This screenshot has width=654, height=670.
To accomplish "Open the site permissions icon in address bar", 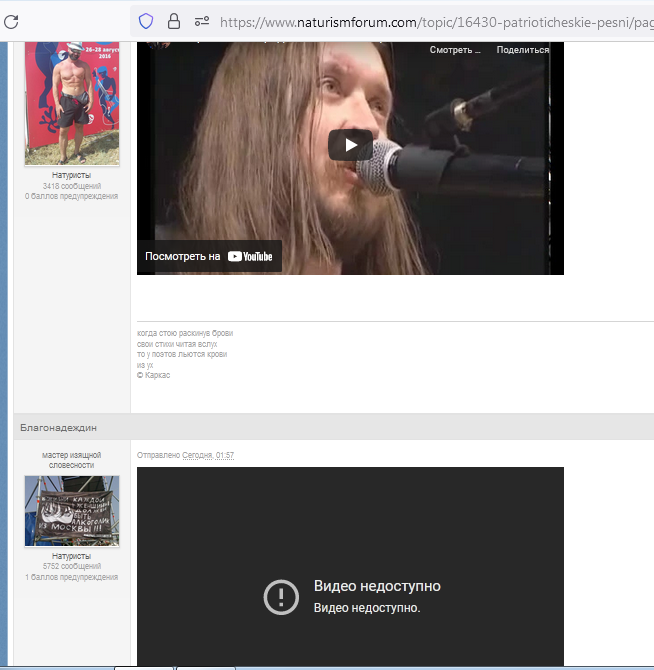I will (x=202, y=21).
